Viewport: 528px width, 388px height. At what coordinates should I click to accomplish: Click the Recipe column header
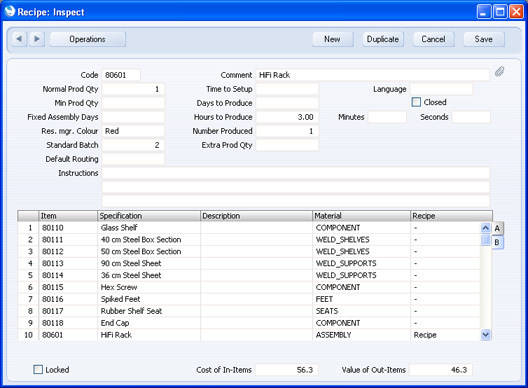point(451,216)
